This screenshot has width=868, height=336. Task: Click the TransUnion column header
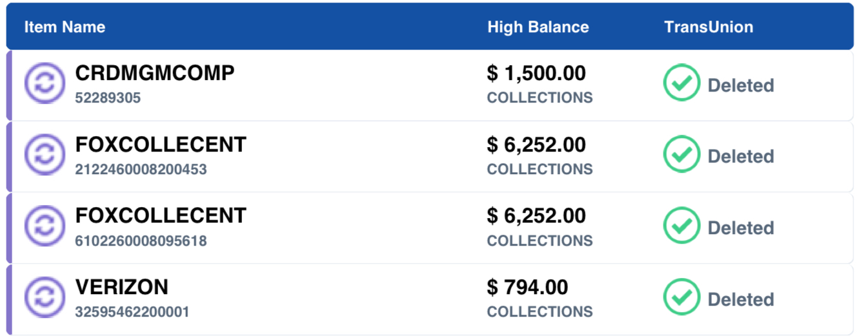tap(708, 27)
